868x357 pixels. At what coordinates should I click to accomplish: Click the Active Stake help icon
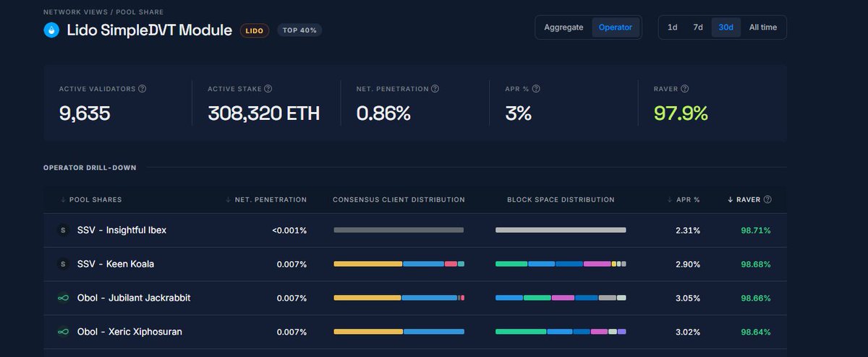268,89
